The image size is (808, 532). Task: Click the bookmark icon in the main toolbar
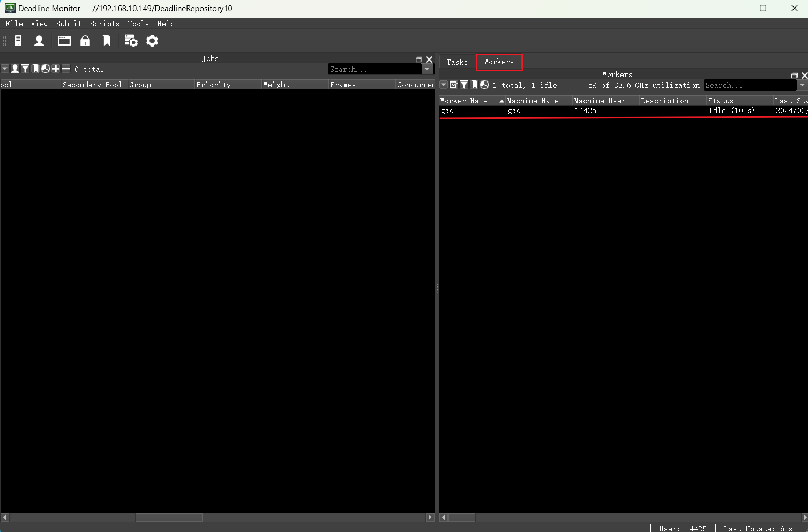[x=107, y=41]
